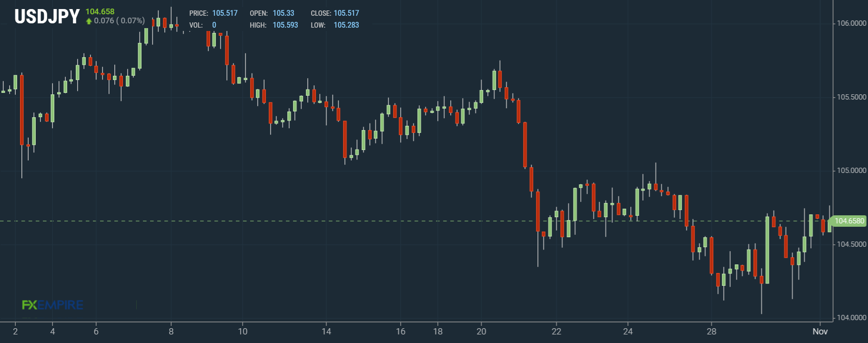The width and height of the screenshot is (868, 343).
Task: Click the date axis label 14
Action: pyautogui.click(x=326, y=332)
